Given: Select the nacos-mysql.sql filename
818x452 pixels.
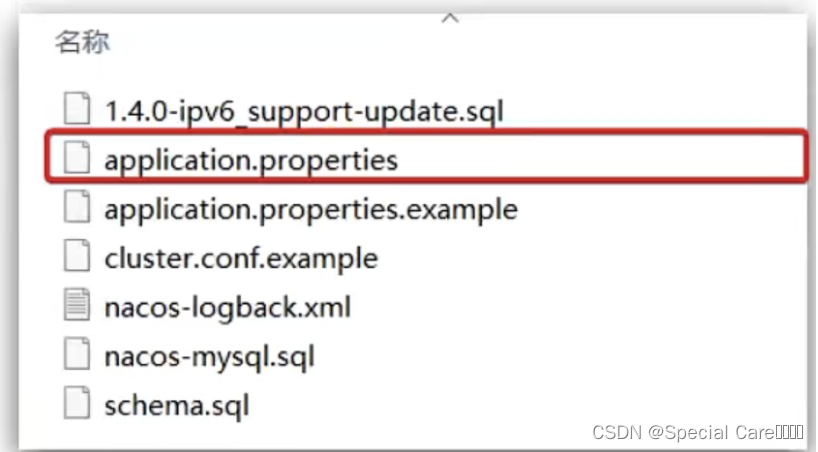Looking at the screenshot, I should [x=210, y=357].
